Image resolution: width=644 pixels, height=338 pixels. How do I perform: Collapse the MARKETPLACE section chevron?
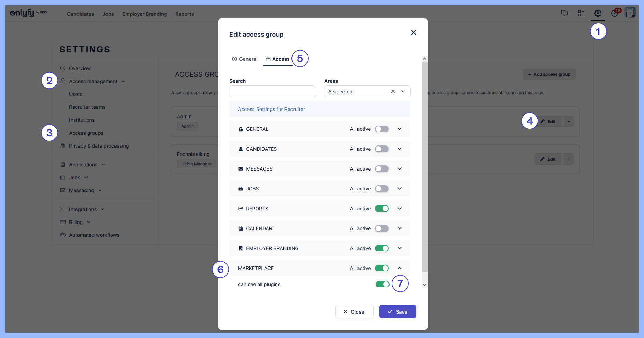(x=399, y=268)
